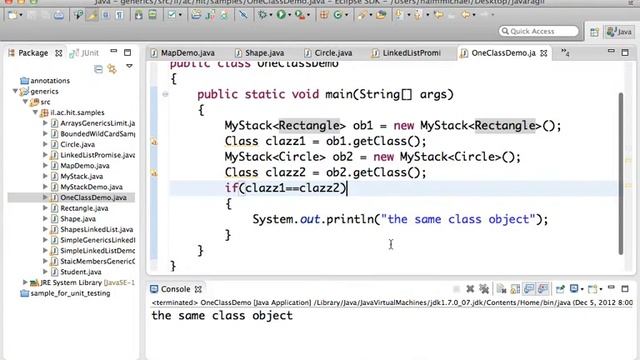Click the Back navigation arrow icon
The image size is (640, 360).
tap(465, 15)
